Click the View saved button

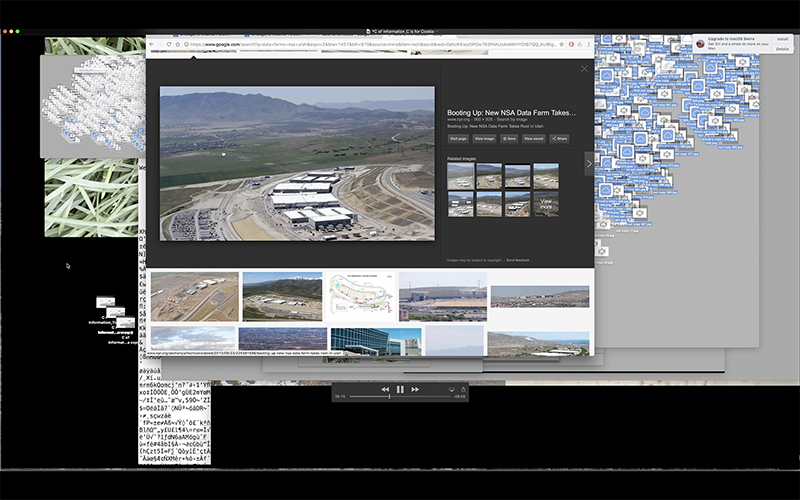point(534,139)
